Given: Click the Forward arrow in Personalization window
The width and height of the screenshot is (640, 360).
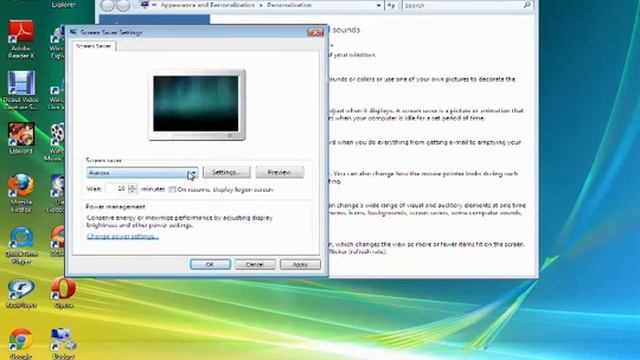Looking at the screenshot, I should [x=123, y=5].
